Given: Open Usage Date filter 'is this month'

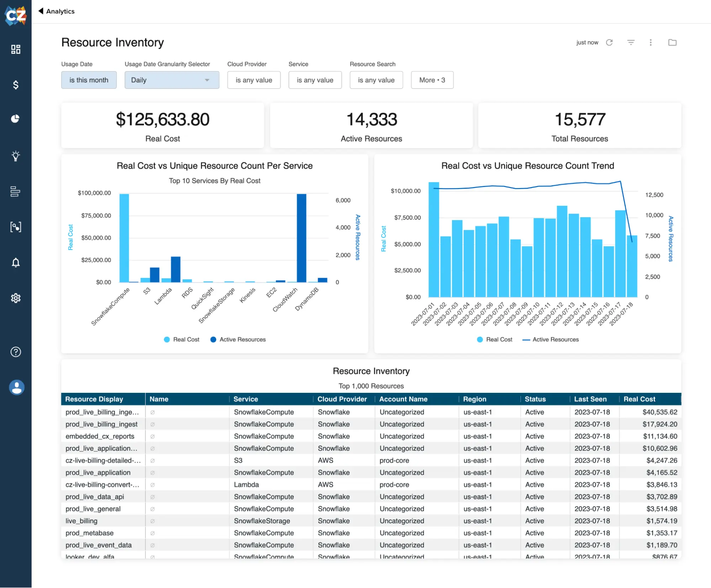Looking at the screenshot, I should click(x=89, y=80).
